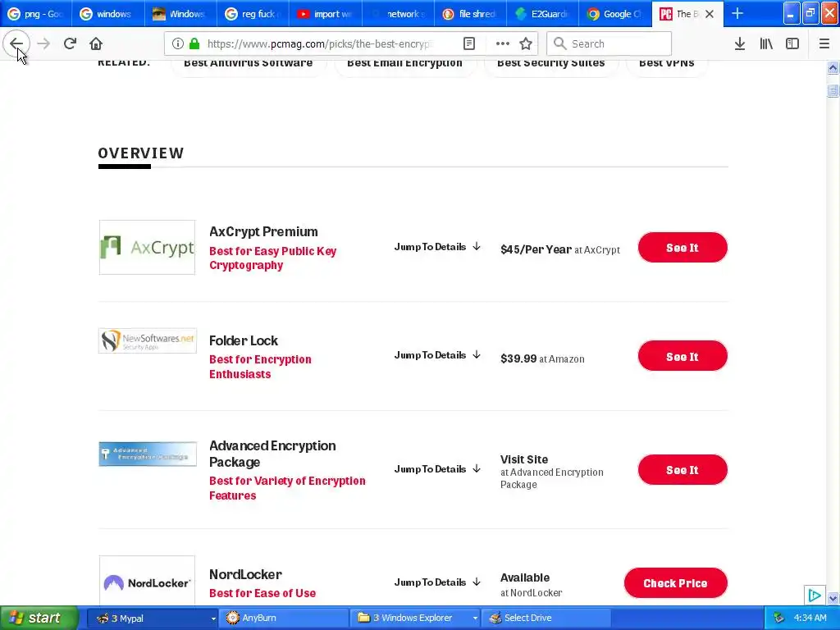Jump To Details for Advanced Encryption Package
The image size is (840, 630).
point(437,469)
